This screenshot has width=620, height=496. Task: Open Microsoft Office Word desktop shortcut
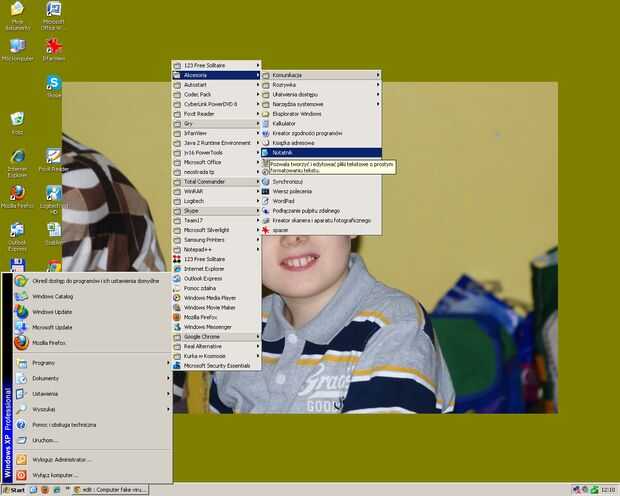click(x=53, y=16)
